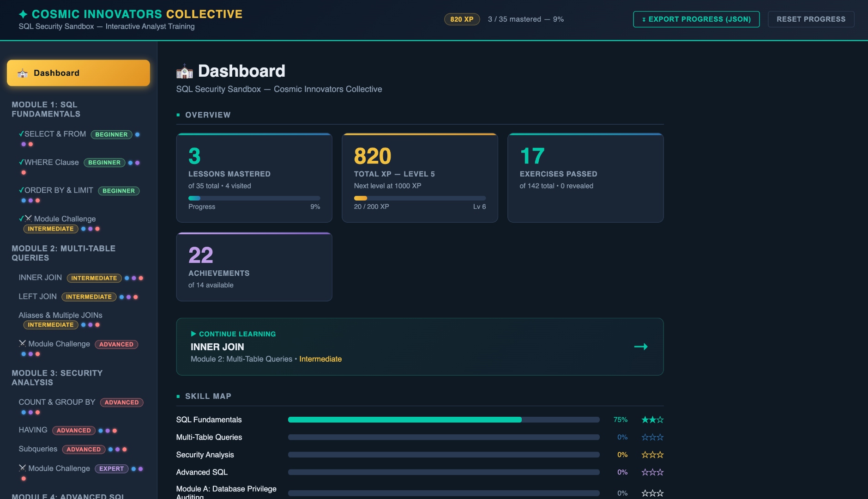Click crossed-swords icon of the Expert Module Challenge
868x499 pixels.
coord(22,468)
